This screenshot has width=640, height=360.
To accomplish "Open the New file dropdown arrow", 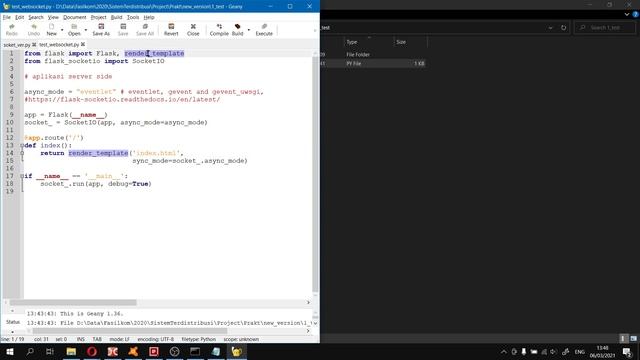I will [62, 30].
